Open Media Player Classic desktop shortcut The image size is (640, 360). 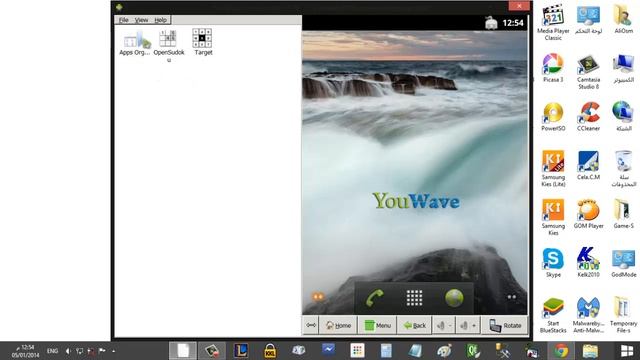[x=553, y=22]
